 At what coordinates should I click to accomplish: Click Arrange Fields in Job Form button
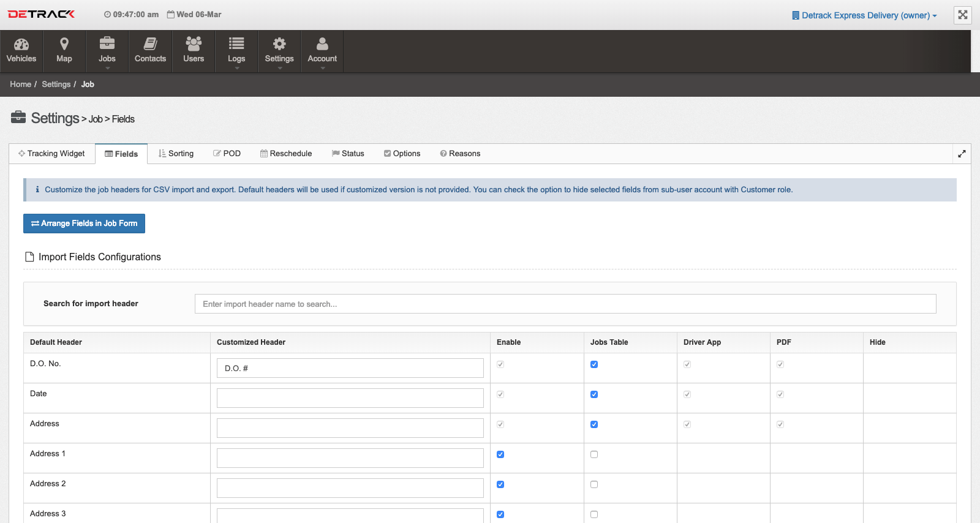tap(84, 224)
